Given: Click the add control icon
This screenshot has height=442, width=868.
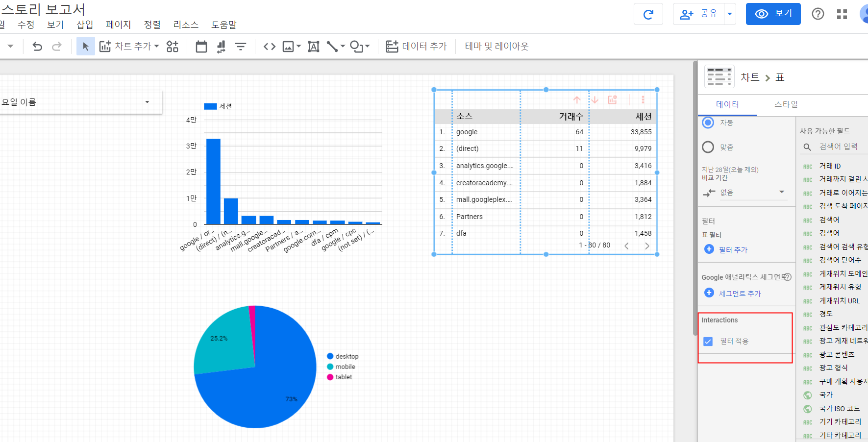Looking at the screenshot, I should point(173,47).
